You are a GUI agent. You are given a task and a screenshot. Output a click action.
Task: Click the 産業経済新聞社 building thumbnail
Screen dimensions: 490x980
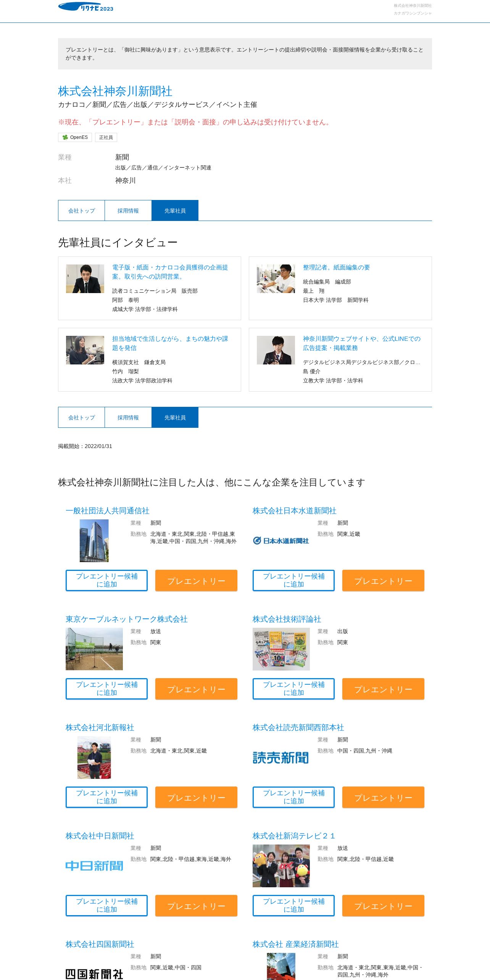[x=281, y=966]
